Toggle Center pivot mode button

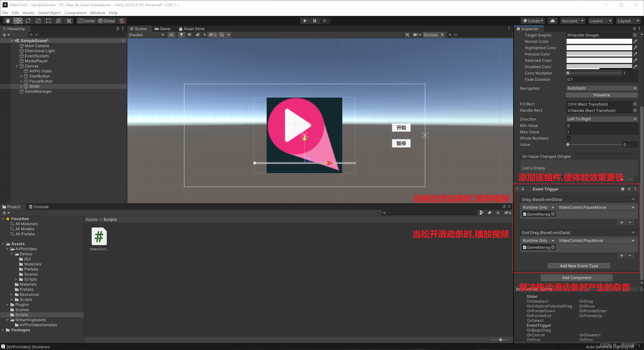pyautogui.click(x=86, y=21)
